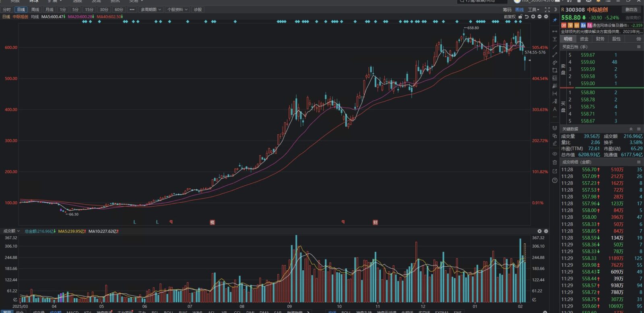This screenshot has height=313, width=644.
Task: Click the 诊股 button
Action: point(198,10)
